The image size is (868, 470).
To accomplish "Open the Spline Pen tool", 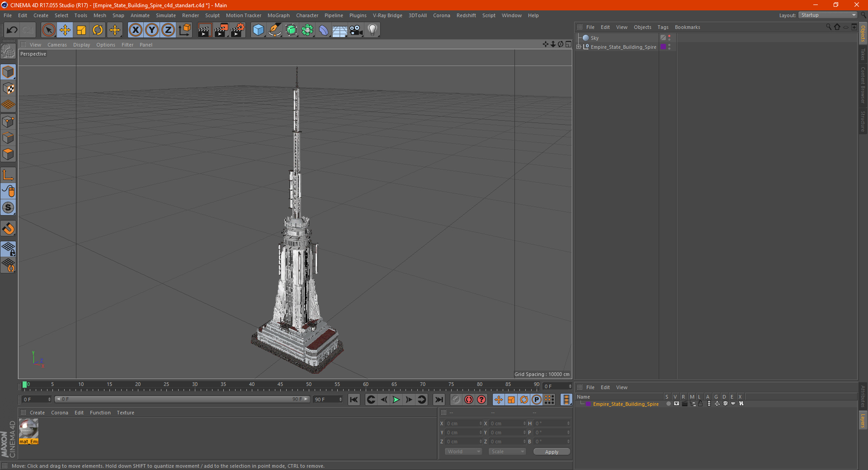I will pyautogui.click(x=275, y=30).
